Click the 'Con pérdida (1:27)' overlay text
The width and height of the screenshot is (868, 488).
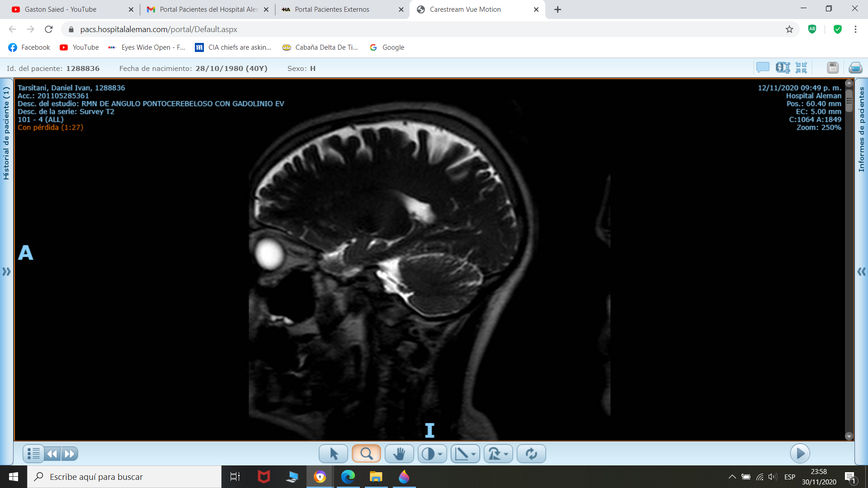51,127
